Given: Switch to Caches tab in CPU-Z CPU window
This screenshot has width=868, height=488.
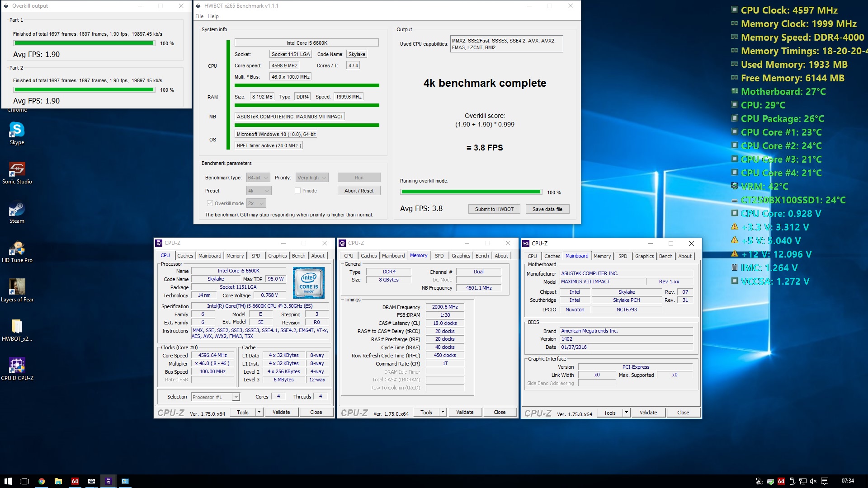Looking at the screenshot, I should pyautogui.click(x=185, y=256).
